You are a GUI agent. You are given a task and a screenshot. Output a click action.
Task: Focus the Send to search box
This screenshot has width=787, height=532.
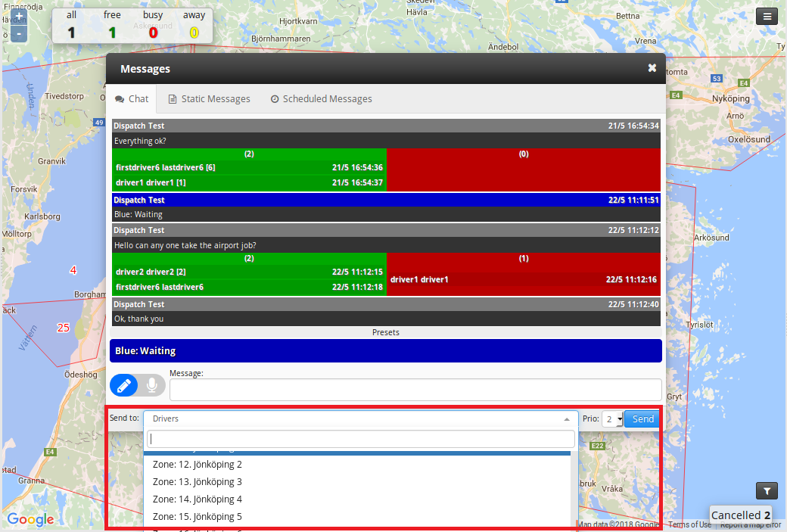(360, 439)
